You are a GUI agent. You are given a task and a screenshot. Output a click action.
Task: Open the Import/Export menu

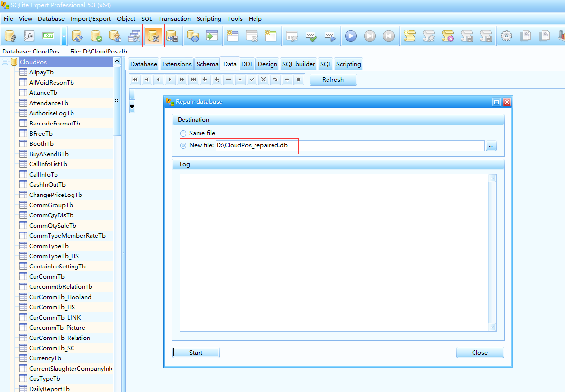[x=91, y=18]
